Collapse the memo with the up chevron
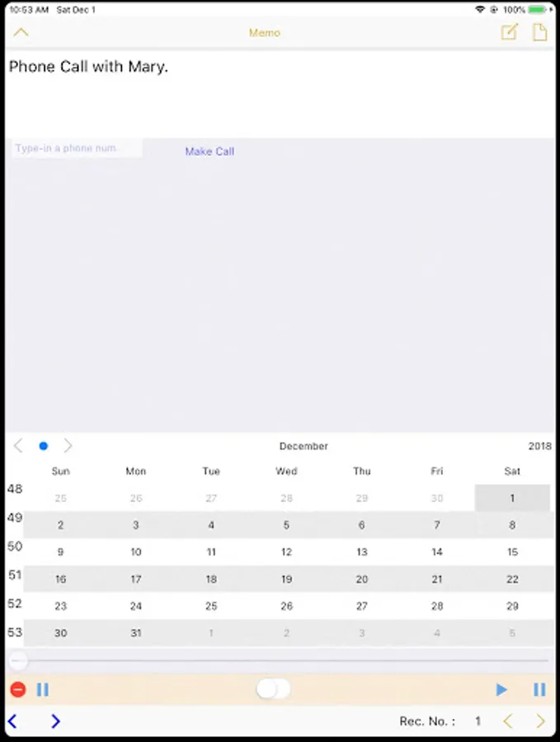Image resolution: width=560 pixels, height=742 pixels. [21, 33]
